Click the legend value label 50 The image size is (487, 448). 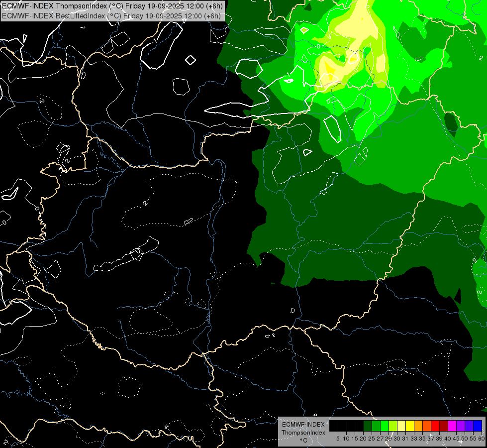pos(464,439)
